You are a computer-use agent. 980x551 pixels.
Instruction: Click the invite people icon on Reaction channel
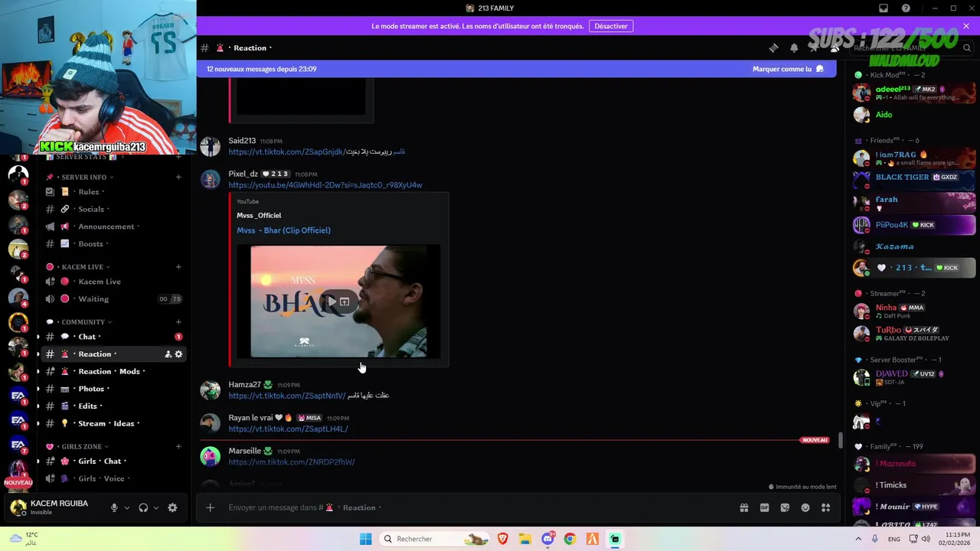pos(168,354)
